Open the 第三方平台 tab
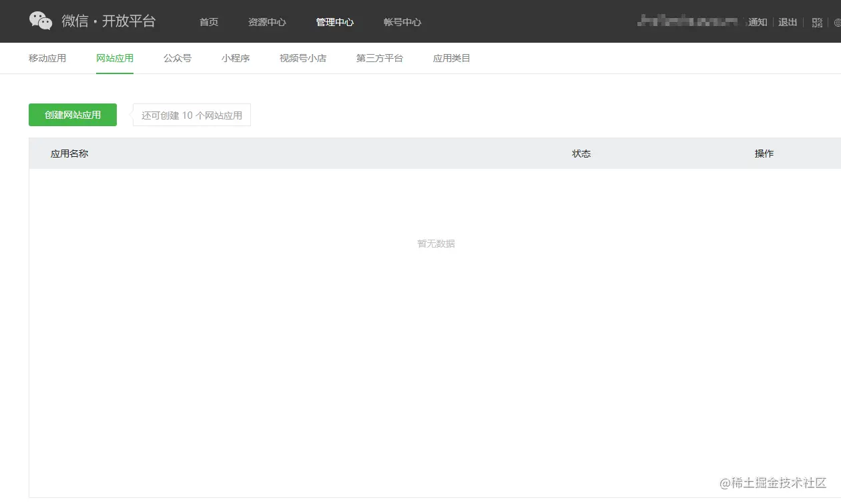Image resolution: width=841 pixels, height=504 pixels. click(380, 58)
